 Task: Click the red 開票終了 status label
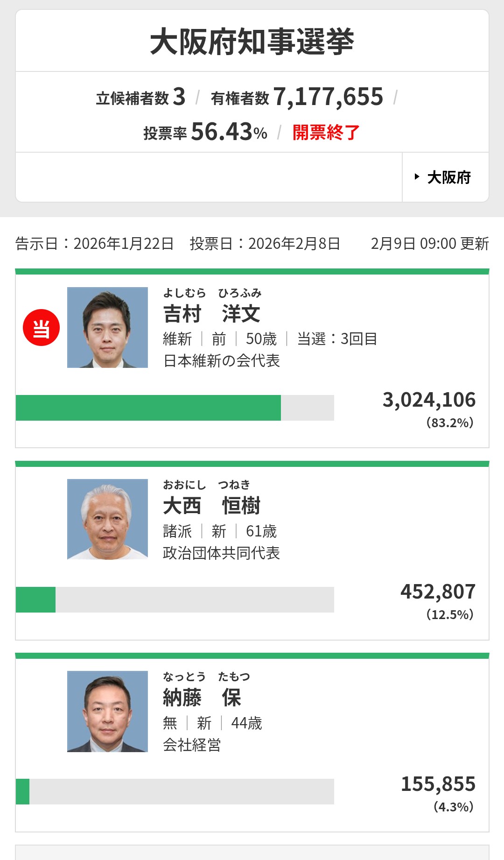tap(326, 133)
